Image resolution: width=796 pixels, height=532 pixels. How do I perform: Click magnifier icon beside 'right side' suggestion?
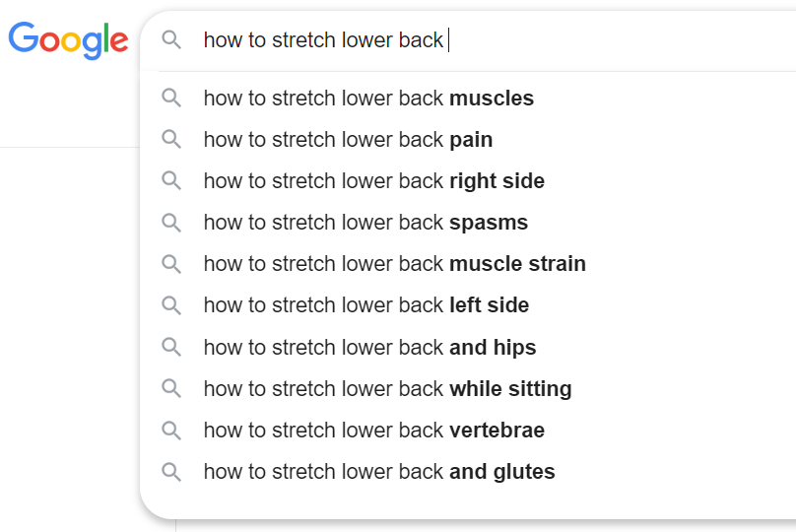click(171, 181)
